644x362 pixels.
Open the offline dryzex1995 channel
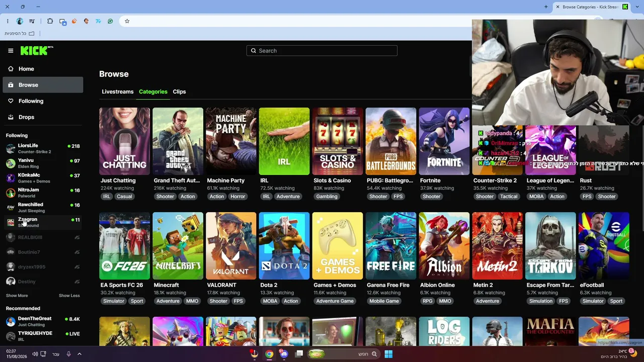pyautogui.click(x=43, y=267)
